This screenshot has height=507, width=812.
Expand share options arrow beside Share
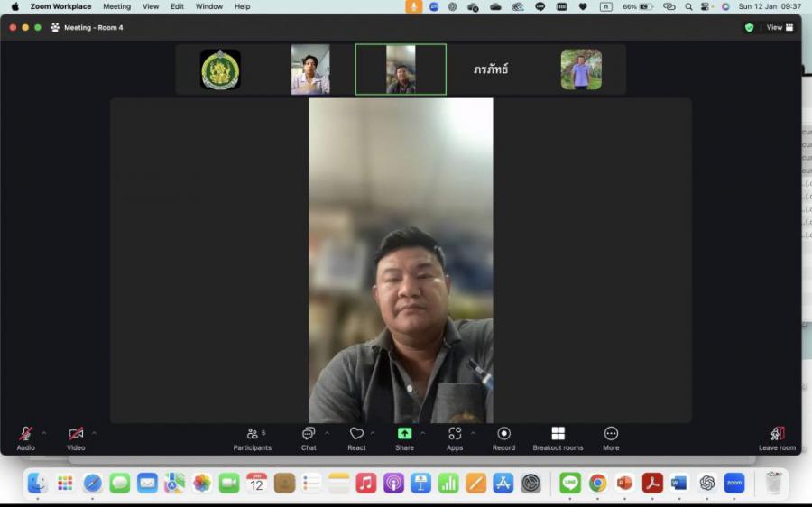pyautogui.click(x=422, y=433)
